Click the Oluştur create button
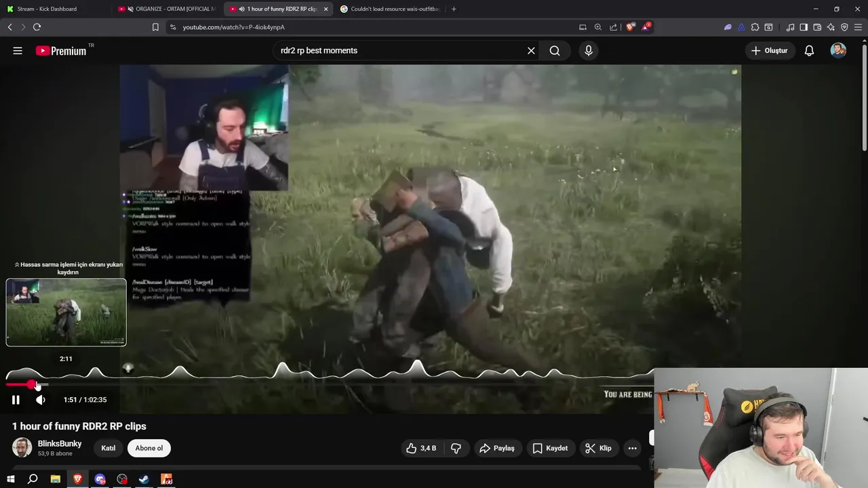The width and height of the screenshot is (868, 488). (x=770, y=51)
